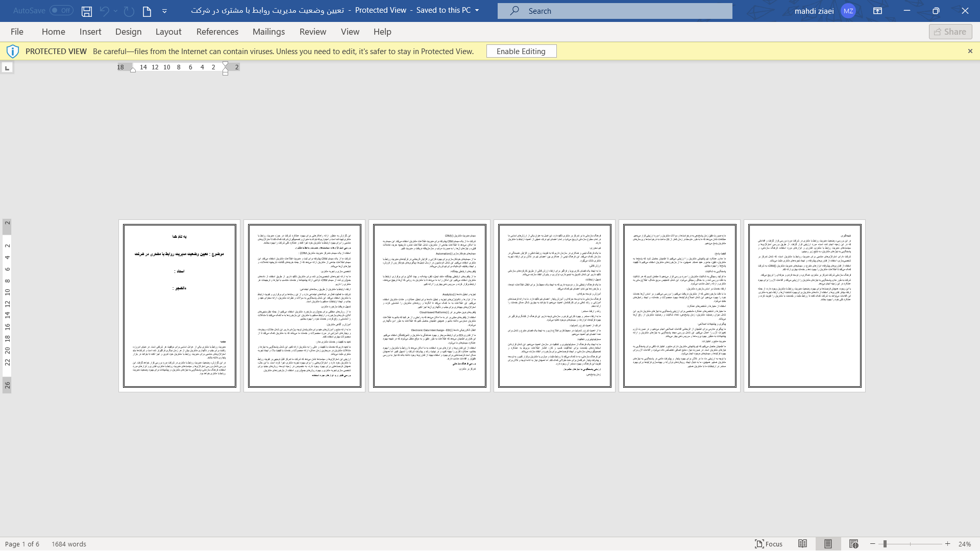Open Ribbon Display Options icon
The width and height of the screenshot is (980, 551).
[878, 11]
